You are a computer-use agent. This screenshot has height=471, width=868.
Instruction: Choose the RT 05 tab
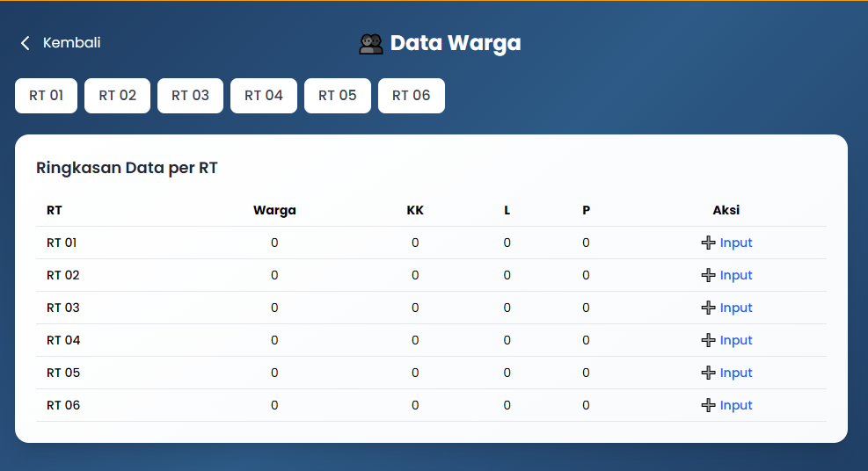(338, 96)
